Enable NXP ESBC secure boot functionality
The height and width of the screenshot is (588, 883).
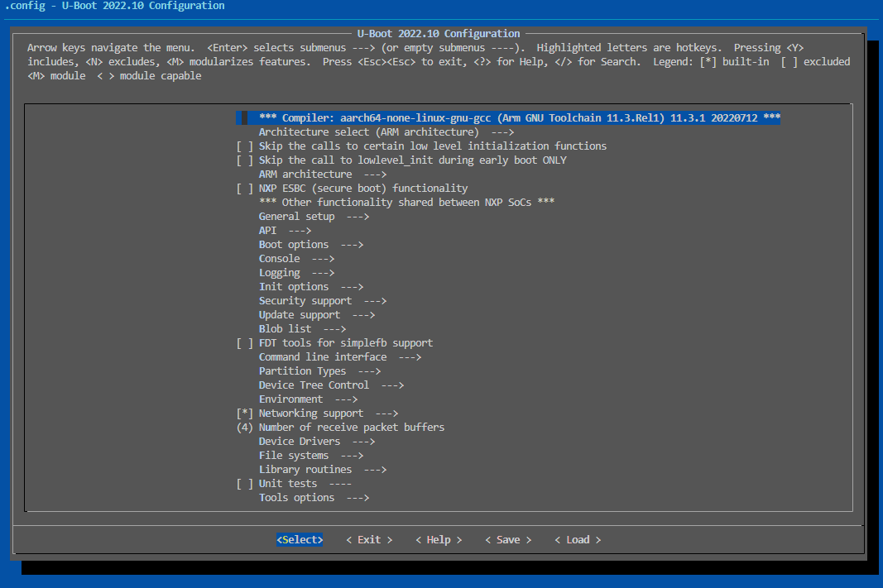click(352, 189)
